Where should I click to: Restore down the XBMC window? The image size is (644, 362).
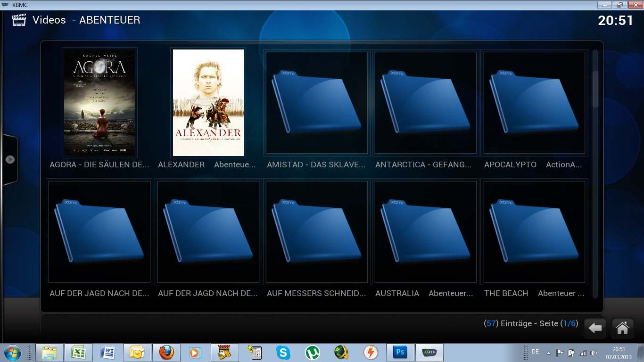tap(619, 5)
